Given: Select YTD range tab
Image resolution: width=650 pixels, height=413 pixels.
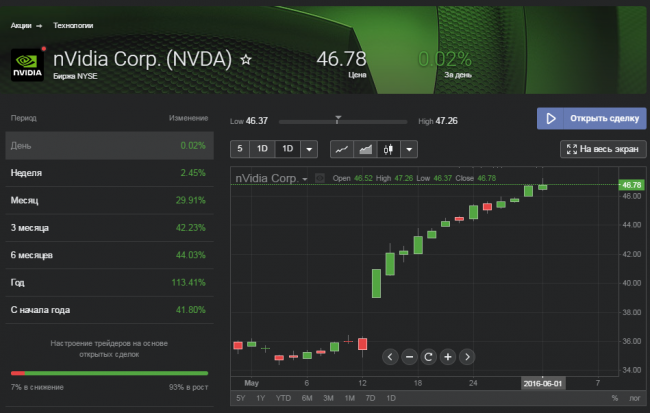Looking at the screenshot, I should [x=283, y=398].
